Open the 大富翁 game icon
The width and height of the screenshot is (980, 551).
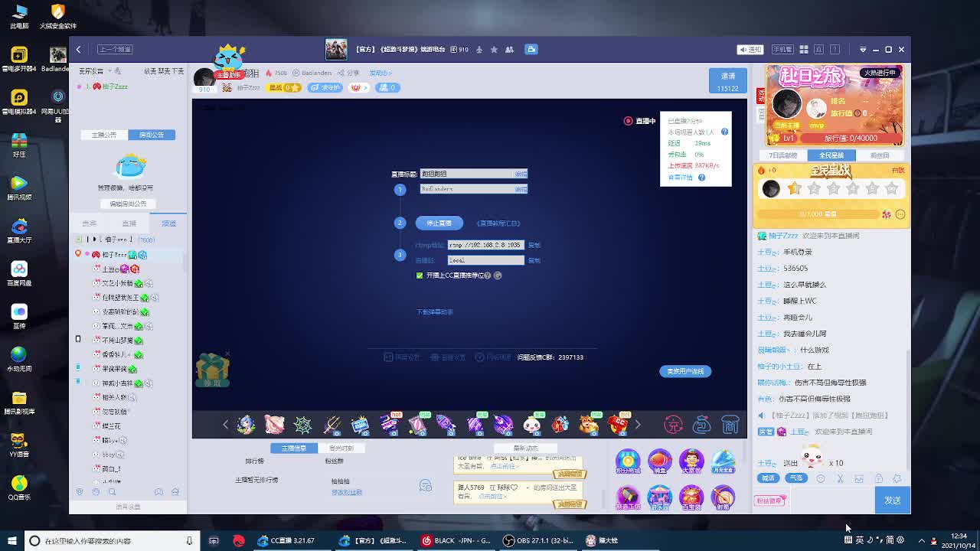click(691, 462)
